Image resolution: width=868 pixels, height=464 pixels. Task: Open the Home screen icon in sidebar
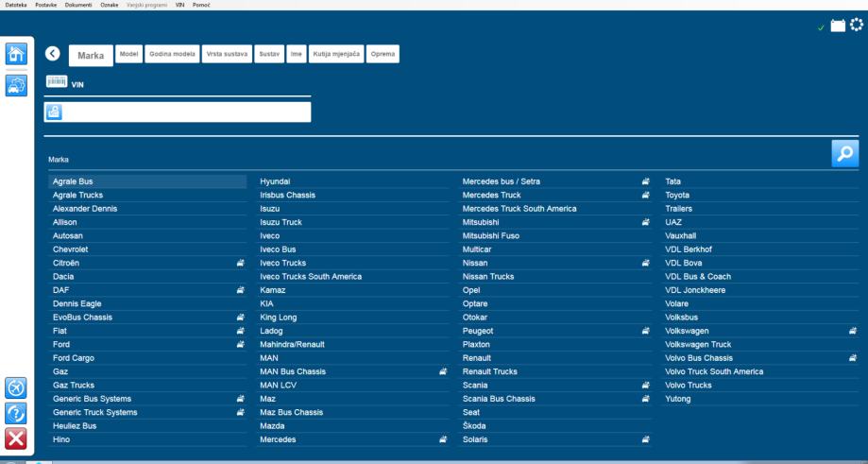pos(16,54)
